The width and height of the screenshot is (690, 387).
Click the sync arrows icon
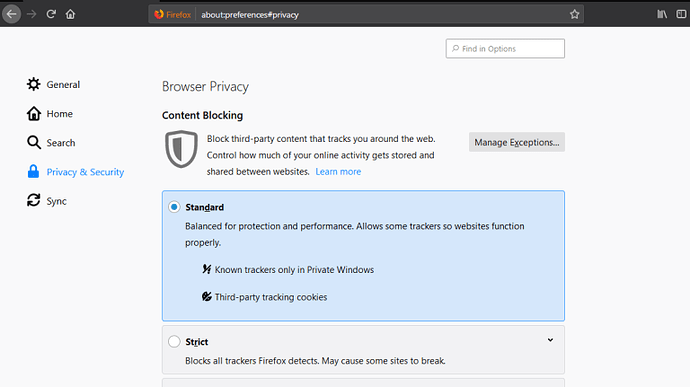pyautogui.click(x=33, y=201)
